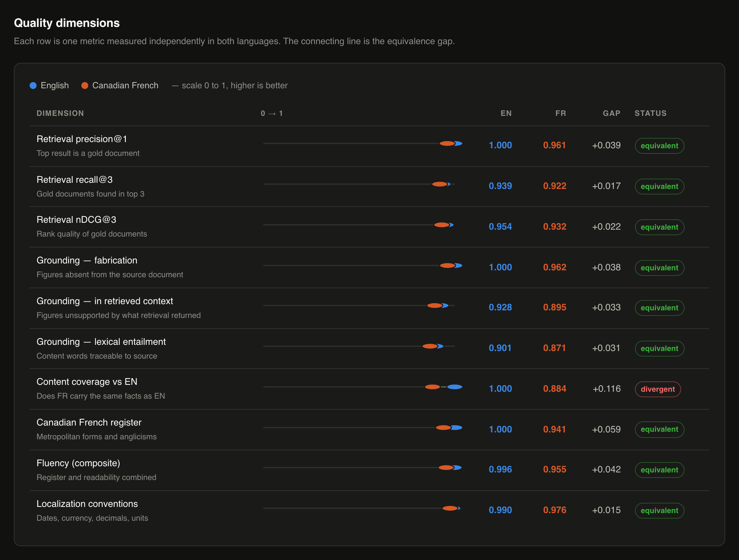
Task: Click equivalent badge for Localization conventions
Action: tap(659, 510)
